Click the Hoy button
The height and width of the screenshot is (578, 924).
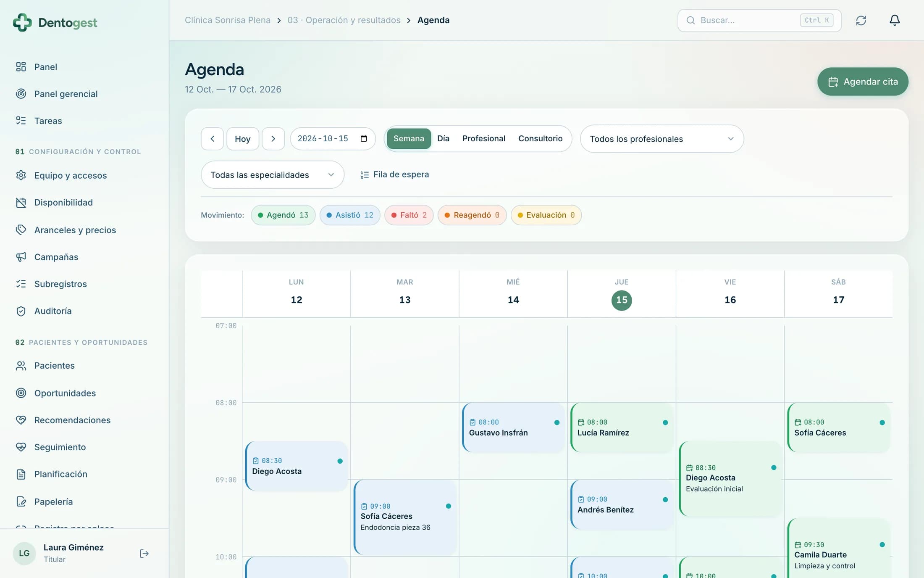243,139
